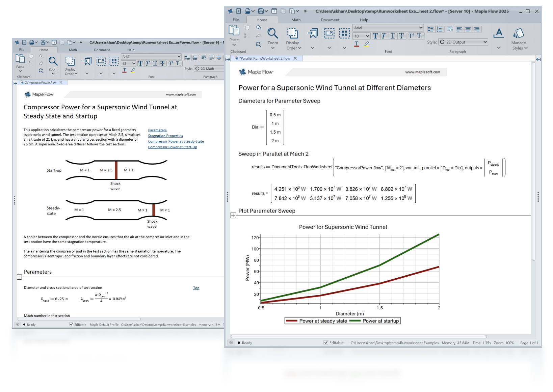The height and width of the screenshot is (392, 553).
Task: Open the Math tab in the Parallel RunWorksheet window
Action: point(296,20)
